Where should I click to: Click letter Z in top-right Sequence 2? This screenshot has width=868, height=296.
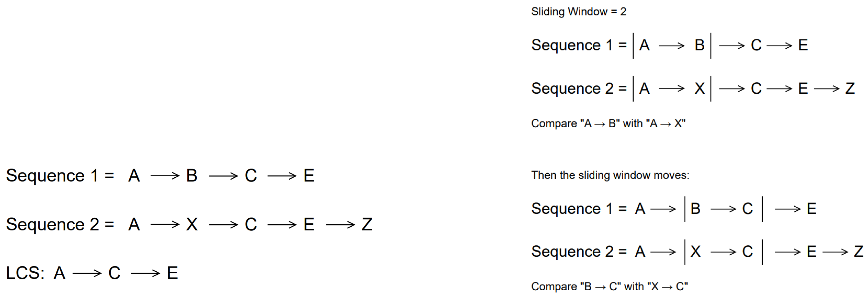(x=850, y=89)
